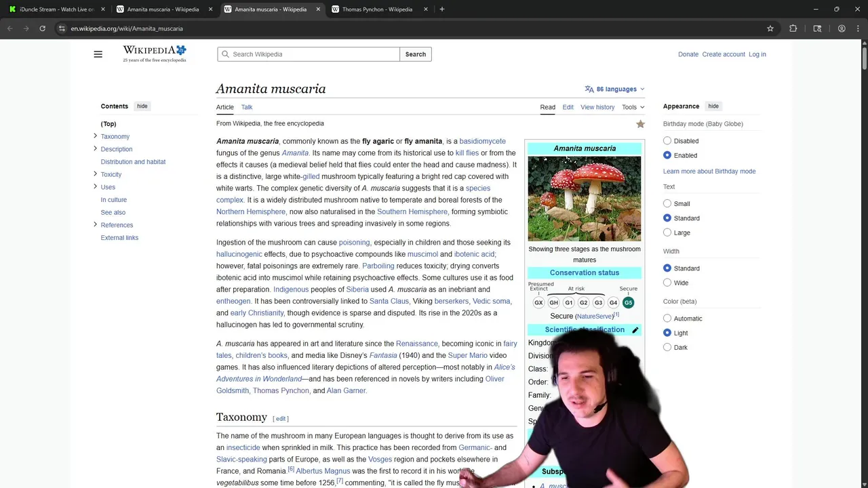868x488 pixels.
Task: Open the Super Mario link in article
Action: [x=467, y=355]
